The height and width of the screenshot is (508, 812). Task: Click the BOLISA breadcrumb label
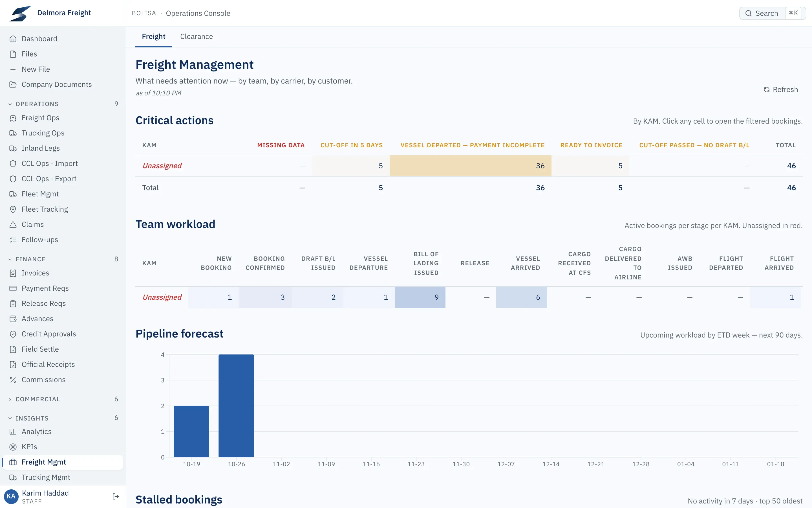pyautogui.click(x=144, y=13)
